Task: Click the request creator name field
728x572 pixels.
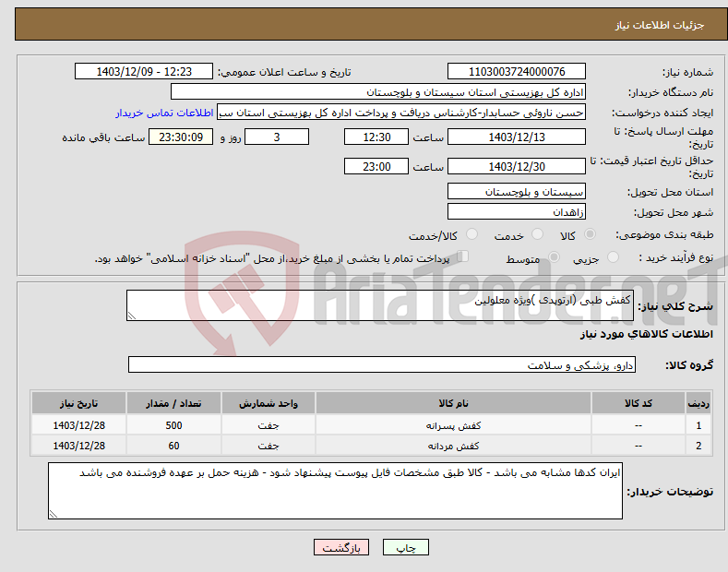Action: click(401, 113)
